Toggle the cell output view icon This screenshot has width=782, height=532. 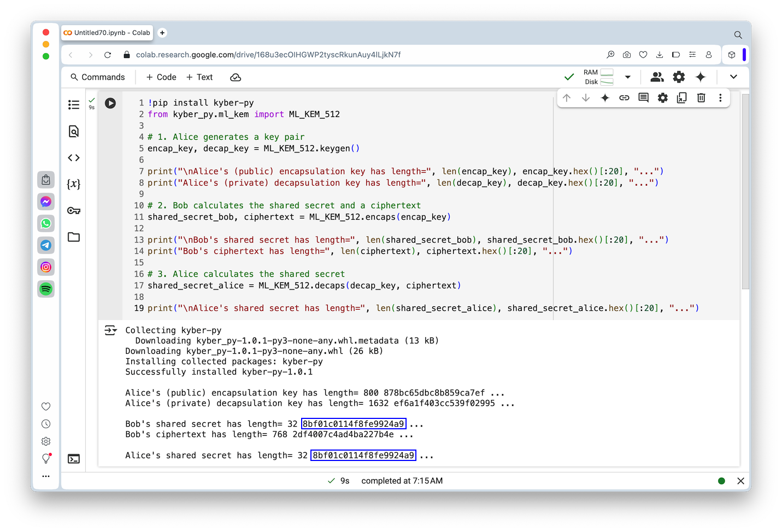pyautogui.click(x=111, y=330)
